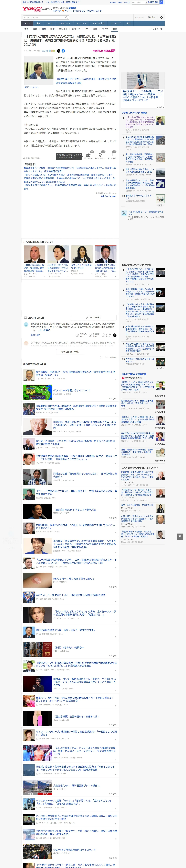This screenshot has width=186, height=868.
Task: Share the top comment on X
Action: tap(114, 335)
